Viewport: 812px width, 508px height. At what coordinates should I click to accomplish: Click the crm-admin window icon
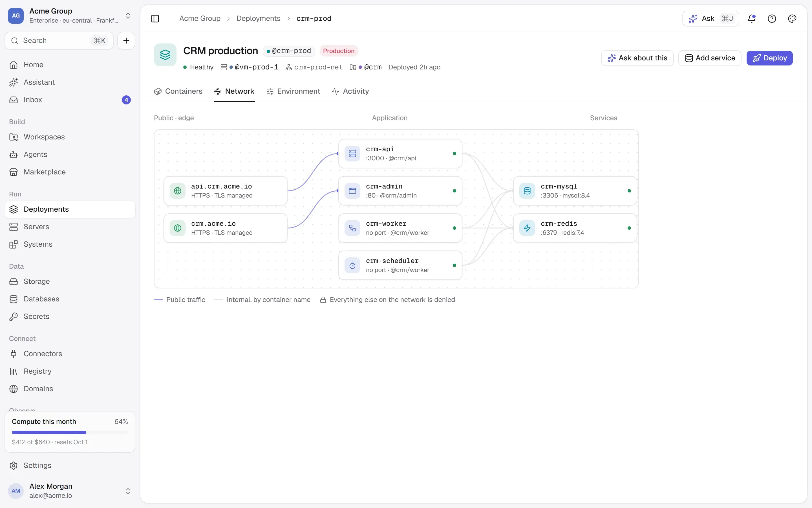click(352, 191)
